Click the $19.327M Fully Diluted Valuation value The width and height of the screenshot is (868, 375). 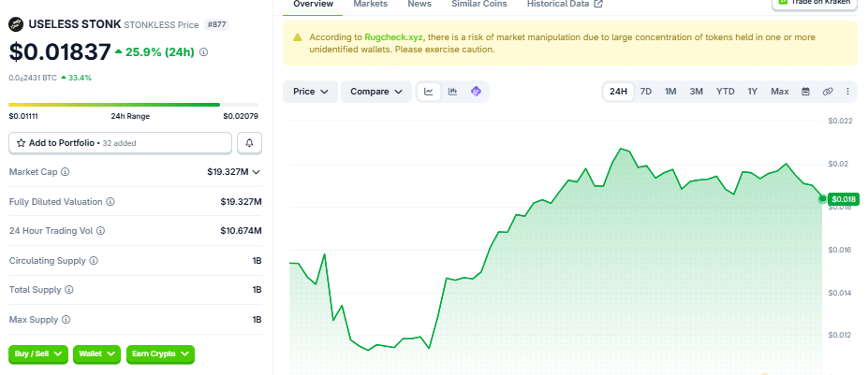point(242,202)
